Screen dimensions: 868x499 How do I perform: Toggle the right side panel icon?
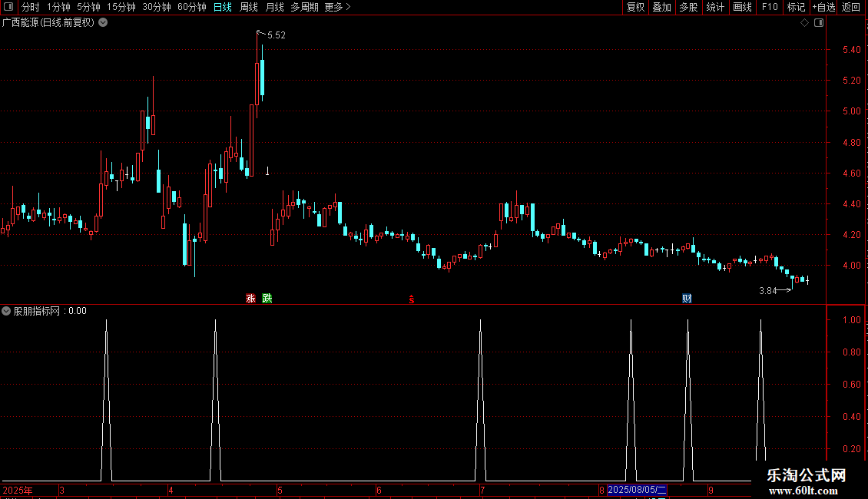click(819, 23)
